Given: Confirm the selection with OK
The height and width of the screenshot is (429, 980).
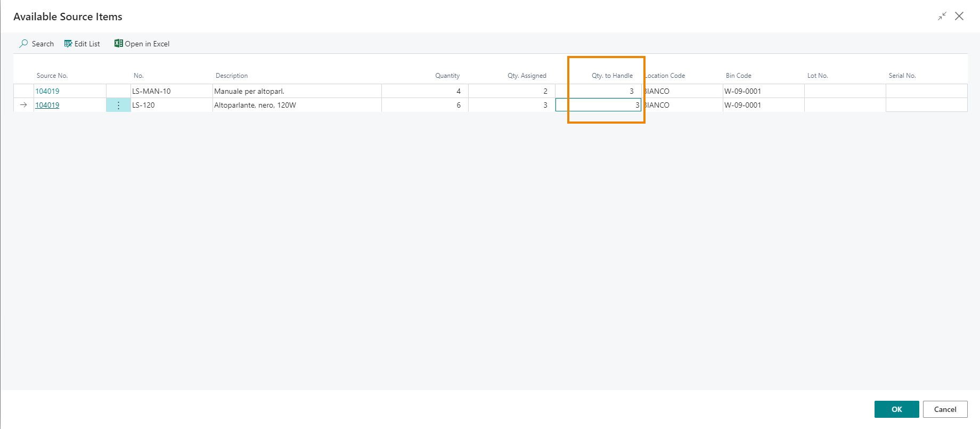Looking at the screenshot, I should 896,409.
